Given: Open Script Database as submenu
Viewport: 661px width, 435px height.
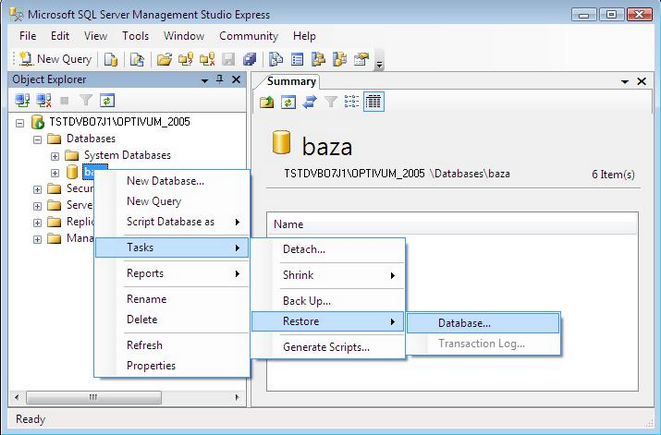Looking at the screenshot, I should [172, 222].
